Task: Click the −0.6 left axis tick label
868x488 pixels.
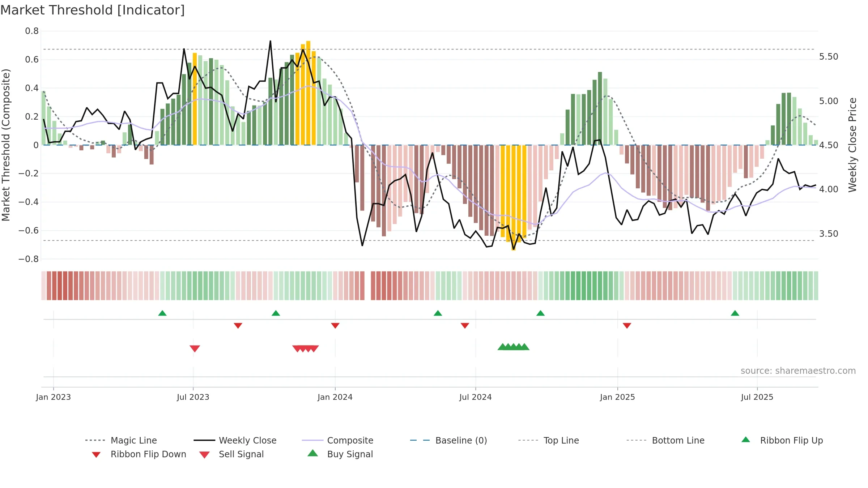Action: tap(29, 231)
